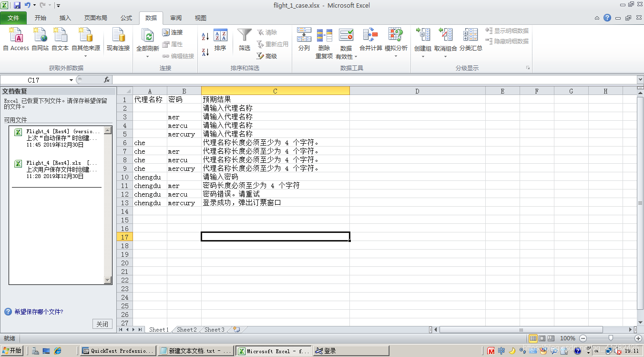Save workbook from quick access toolbar
The image size is (644, 357).
click(17, 5)
